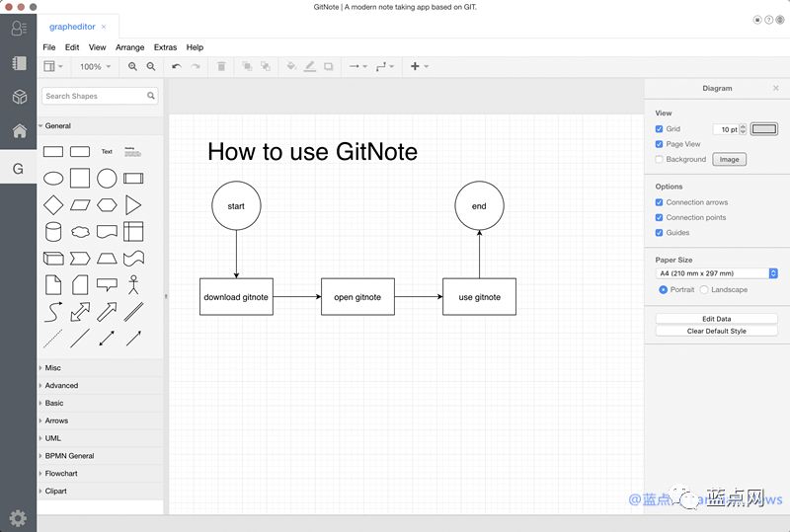This screenshot has width=790, height=532.
Task: Open the connection arrow style dropdown
Action: [x=358, y=66]
